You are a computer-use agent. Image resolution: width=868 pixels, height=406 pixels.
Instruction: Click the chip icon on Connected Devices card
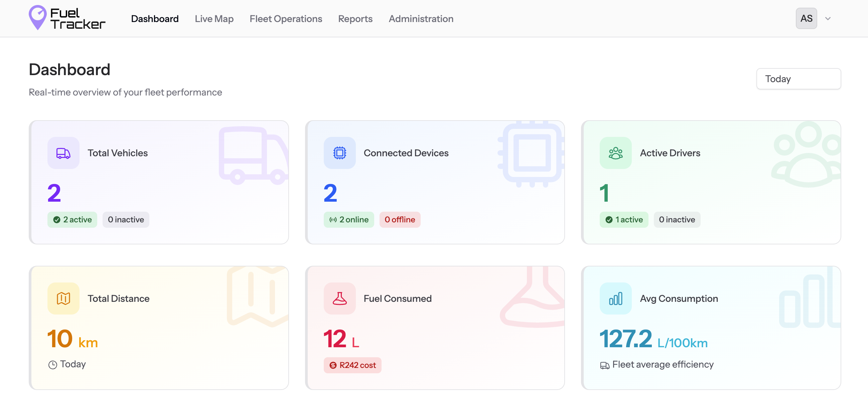point(339,153)
